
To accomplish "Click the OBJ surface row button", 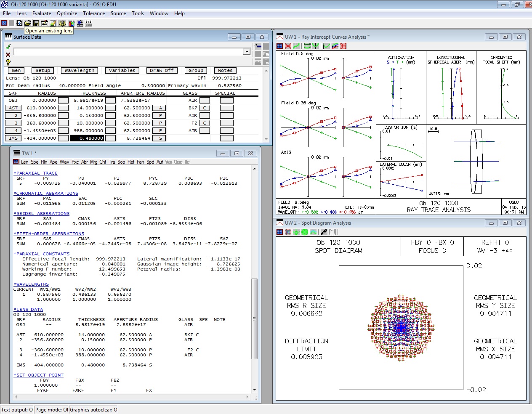I will pyautogui.click(x=13, y=100).
